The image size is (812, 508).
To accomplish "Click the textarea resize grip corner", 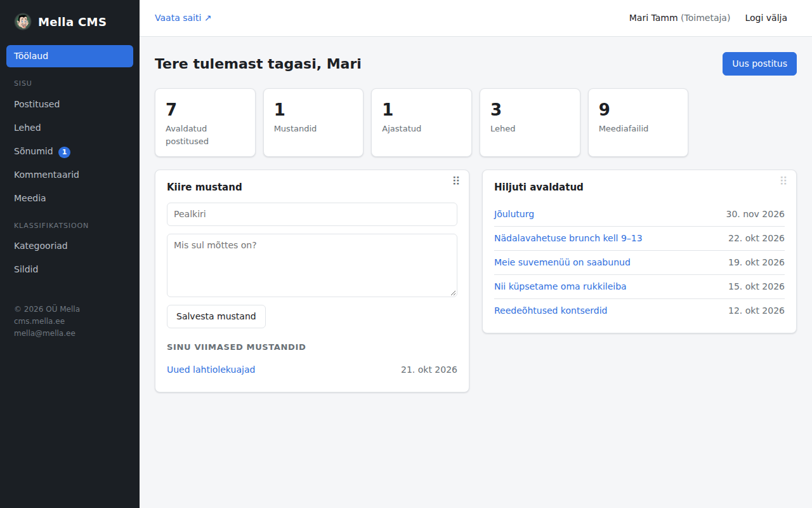I will [x=453, y=293].
